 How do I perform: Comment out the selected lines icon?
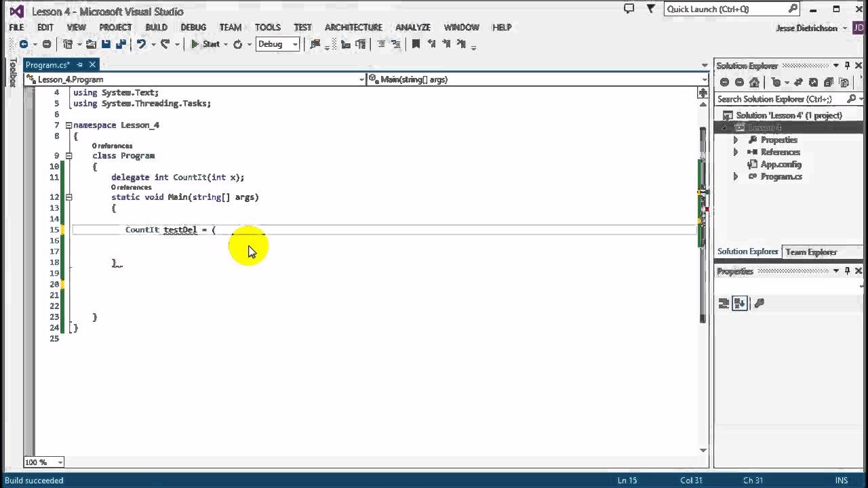pyautogui.click(x=380, y=44)
